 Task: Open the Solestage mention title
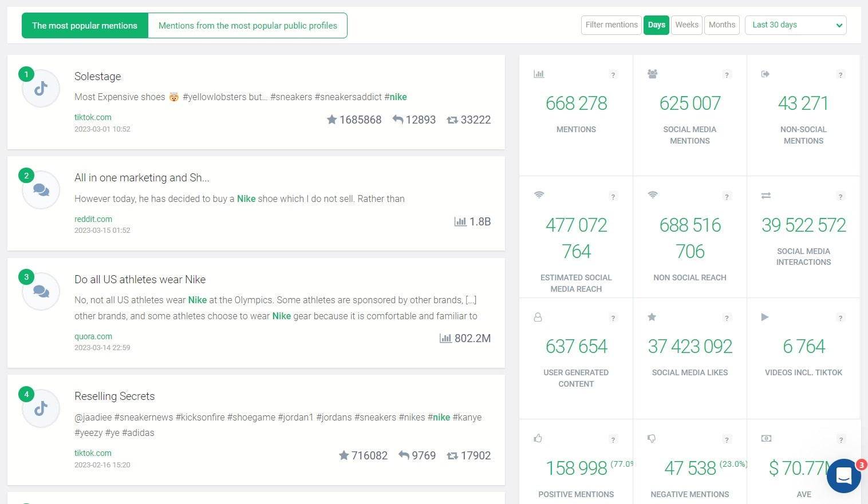pos(98,77)
